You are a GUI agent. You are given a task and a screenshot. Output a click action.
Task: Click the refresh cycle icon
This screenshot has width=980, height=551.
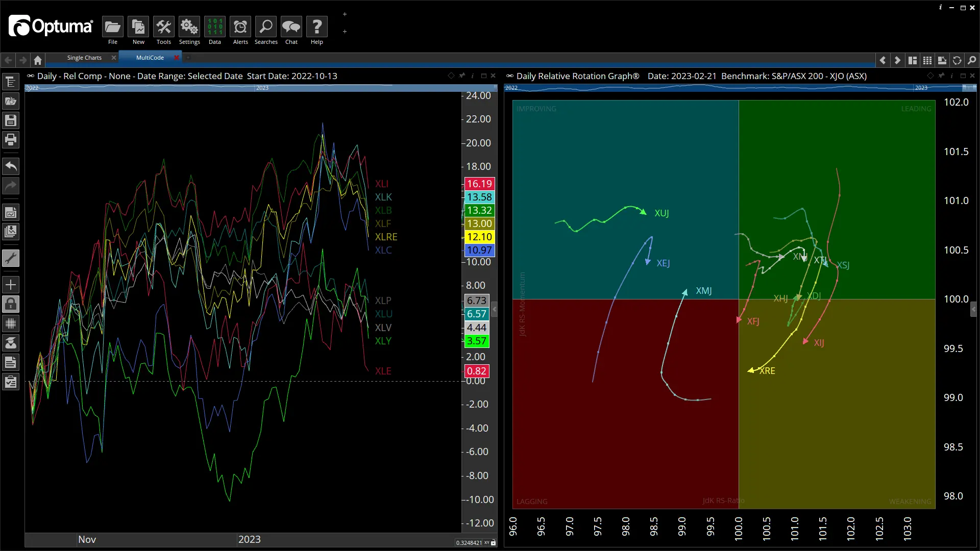coord(957,60)
